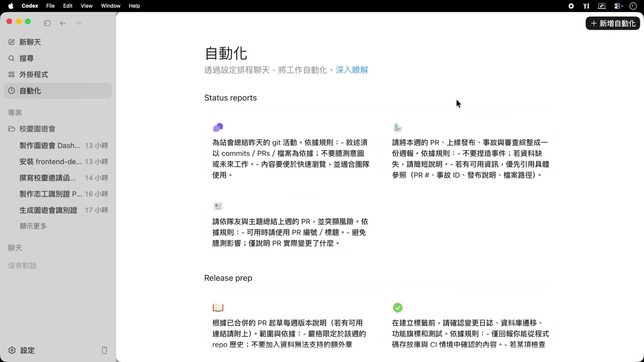The height and width of the screenshot is (362, 644).
Task: Open 搜尋 in the sidebar
Action: point(58,58)
